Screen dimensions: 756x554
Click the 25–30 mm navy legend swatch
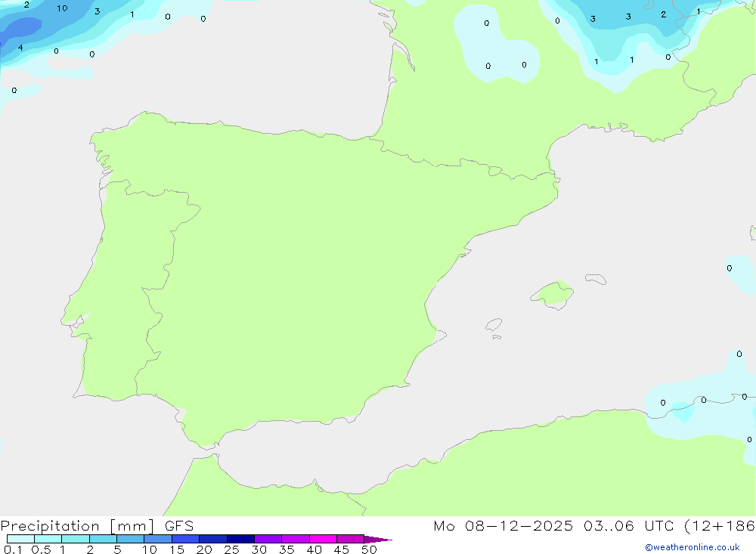240,539
